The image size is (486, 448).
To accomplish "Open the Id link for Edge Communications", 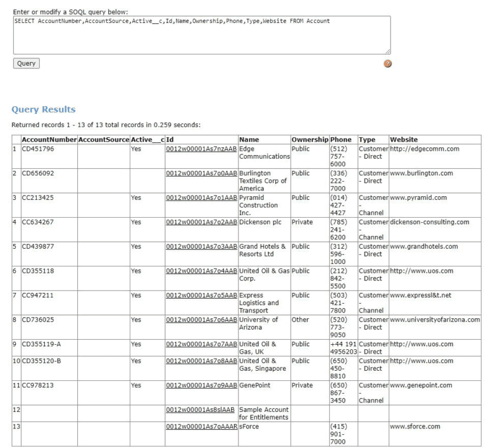I will coord(201,149).
